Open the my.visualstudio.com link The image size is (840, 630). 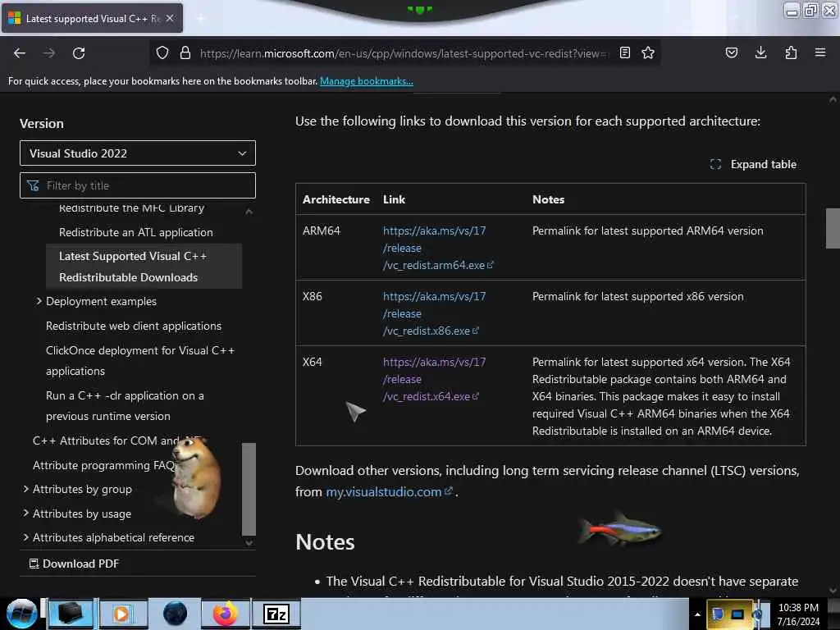390,492
